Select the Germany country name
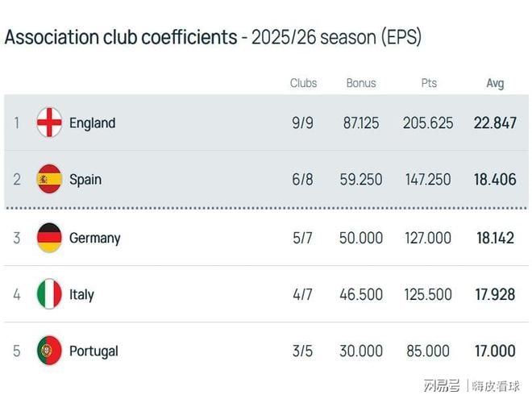Viewport: 532px width, 399px height. click(x=94, y=238)
